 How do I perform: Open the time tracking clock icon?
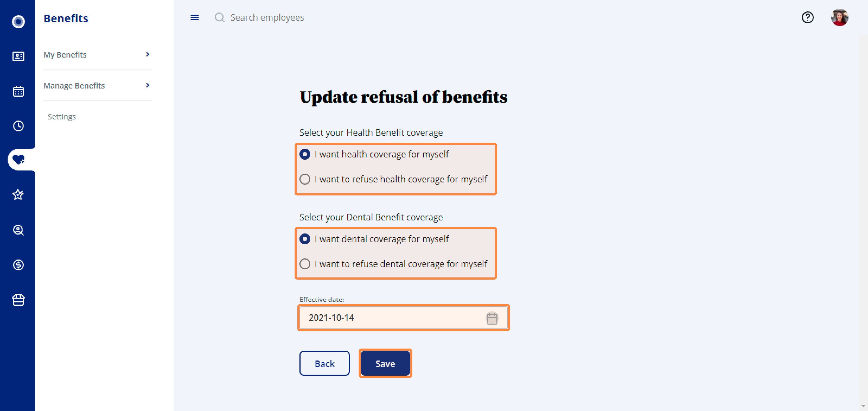click(x=18, y=126)
